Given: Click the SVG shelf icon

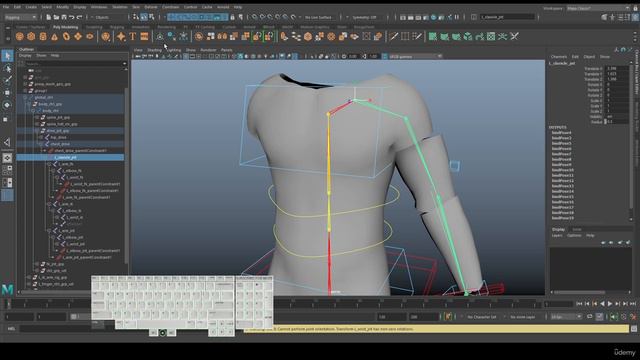Looking at the screenshot, I should click(144, 37).
